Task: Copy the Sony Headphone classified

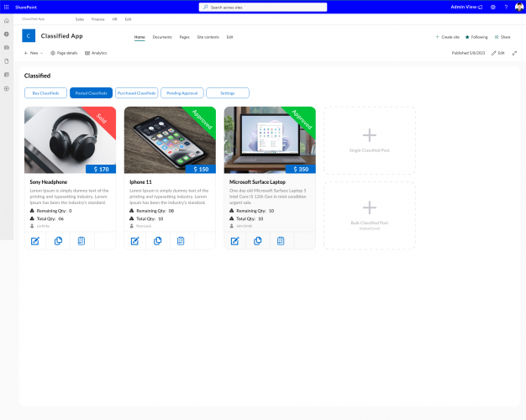Action: 58,241
